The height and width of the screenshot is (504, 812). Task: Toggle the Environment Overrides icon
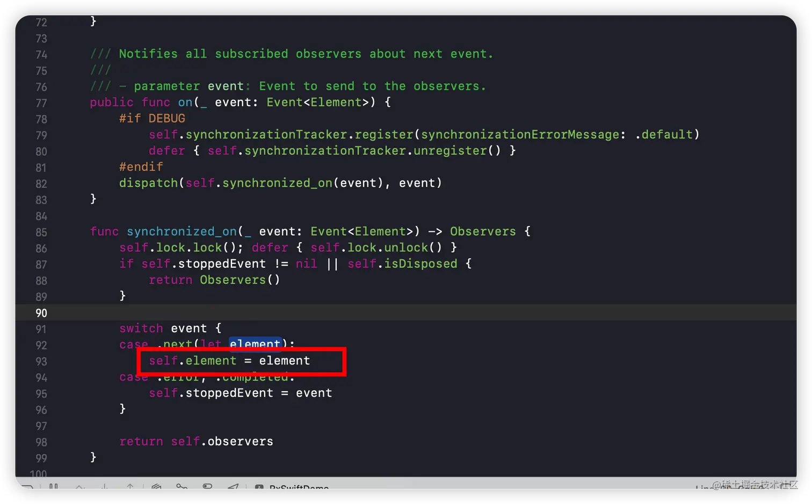tap(207, 486)
